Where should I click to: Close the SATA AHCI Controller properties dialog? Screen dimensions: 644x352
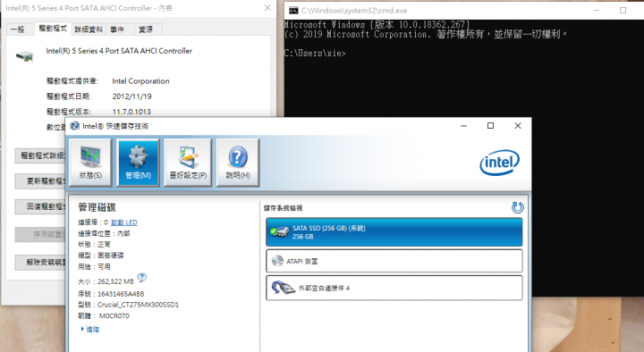267,8
